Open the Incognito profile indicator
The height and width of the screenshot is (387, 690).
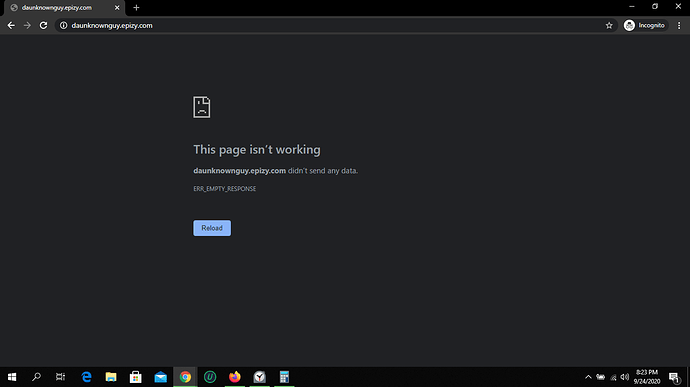645,26
